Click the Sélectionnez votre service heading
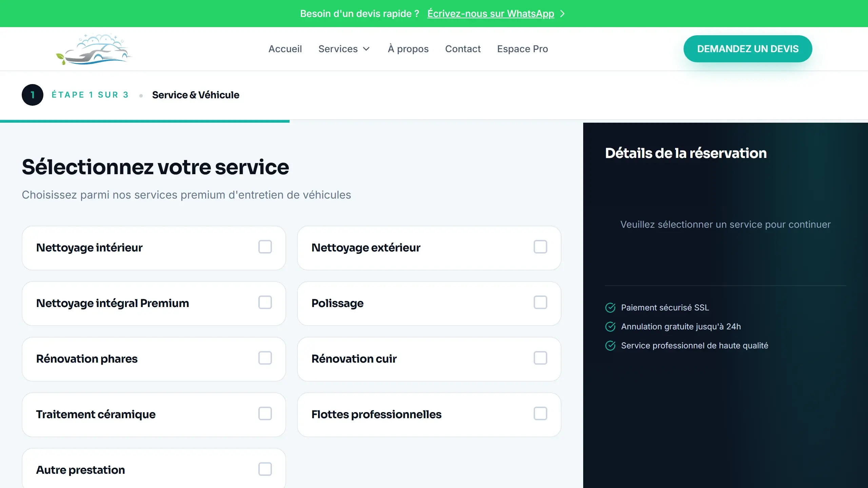868x488 pixels. coord(155,167)
